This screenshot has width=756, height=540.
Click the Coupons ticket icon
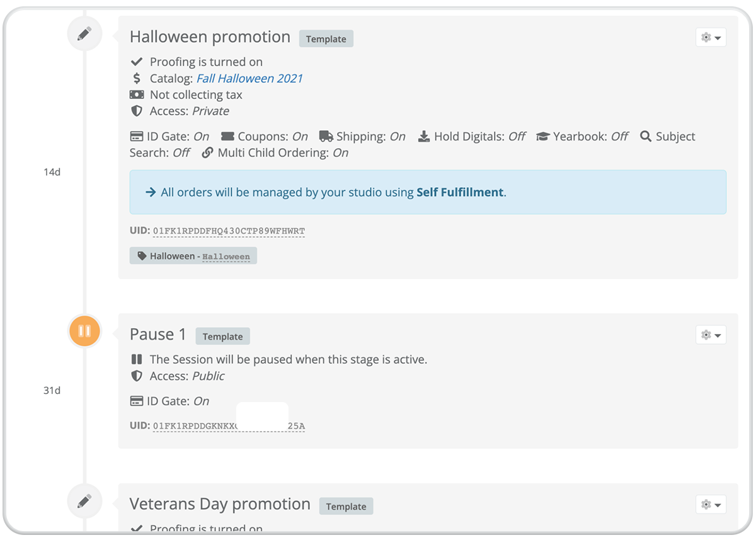point(227,136)
